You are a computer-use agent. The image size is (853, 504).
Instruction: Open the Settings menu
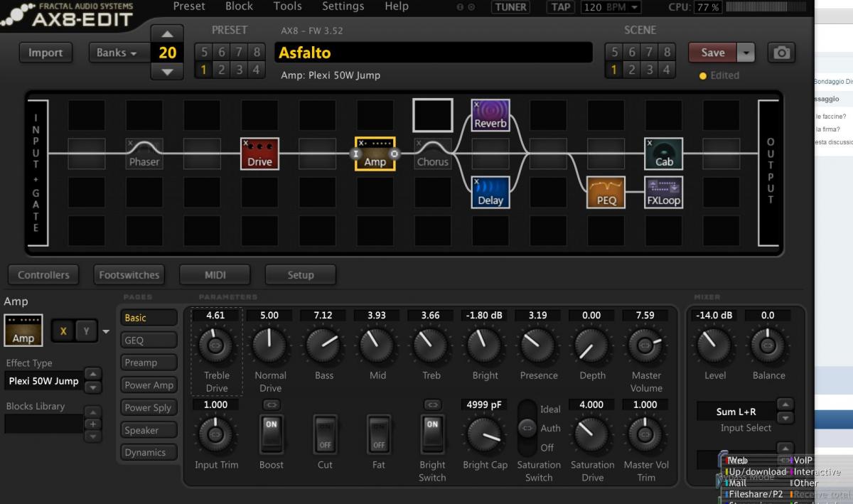click(343, 6)
